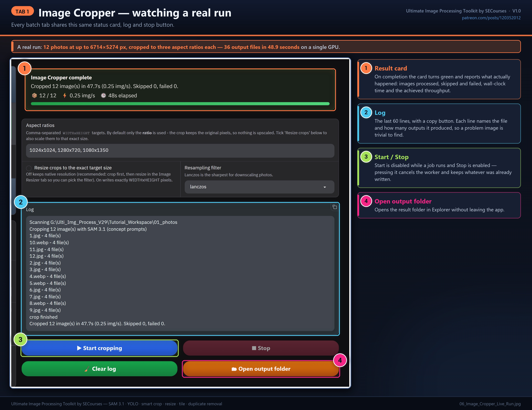Click the Stop button
Image resolution: width=532 pixels, height=410 pixels.
(261, 348)
